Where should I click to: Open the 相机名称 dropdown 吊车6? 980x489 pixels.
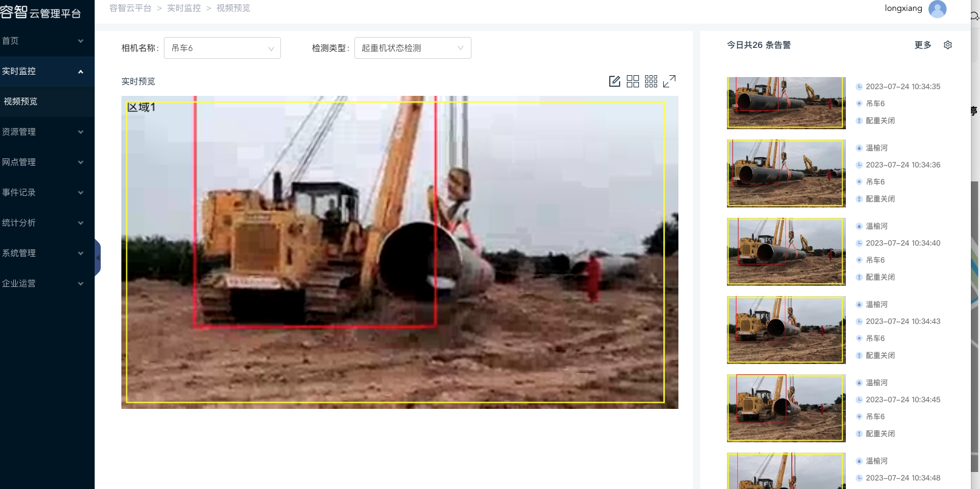222,48
